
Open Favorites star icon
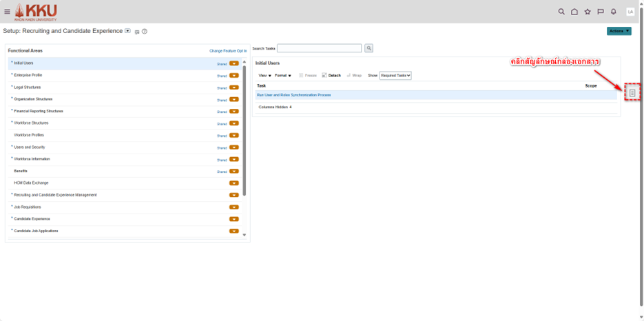(588, 12)
